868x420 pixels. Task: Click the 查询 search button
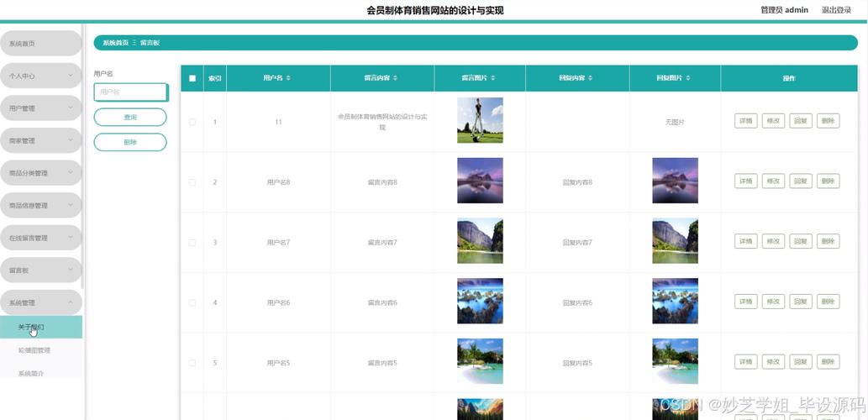click(x=130, y=118)
